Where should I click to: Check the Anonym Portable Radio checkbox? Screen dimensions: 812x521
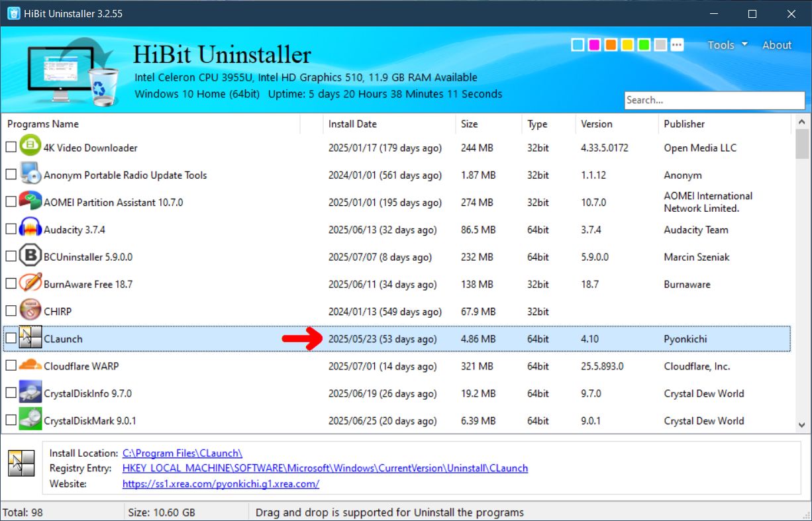click(11, 175)
